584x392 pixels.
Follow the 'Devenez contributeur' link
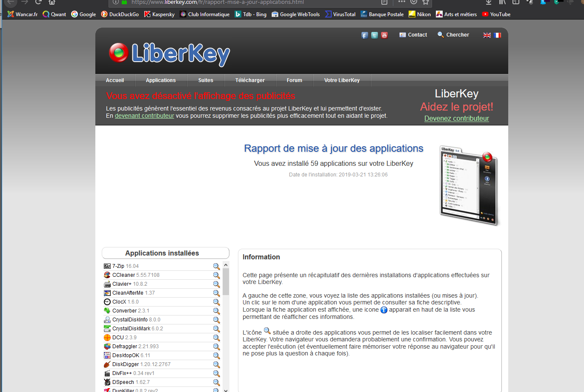[x=457, y=119]
